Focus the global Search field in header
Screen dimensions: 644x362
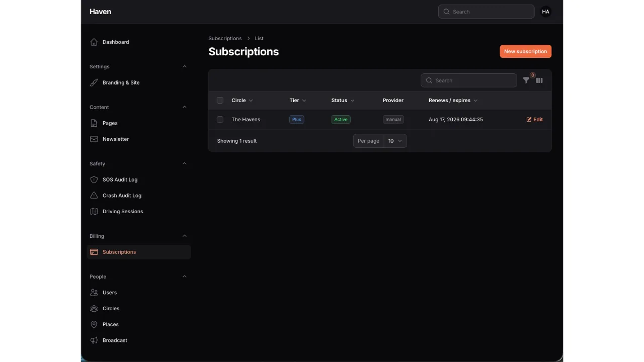click(486, 12)
